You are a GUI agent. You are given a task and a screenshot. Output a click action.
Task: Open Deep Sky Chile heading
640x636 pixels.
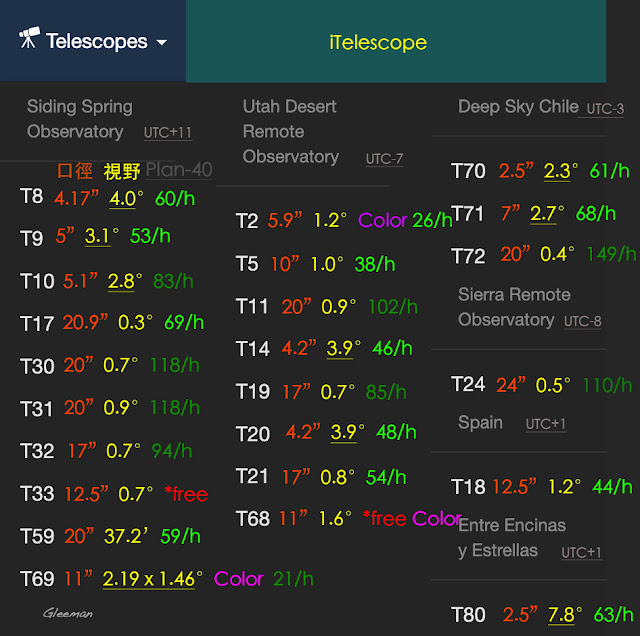pos(518,107)
